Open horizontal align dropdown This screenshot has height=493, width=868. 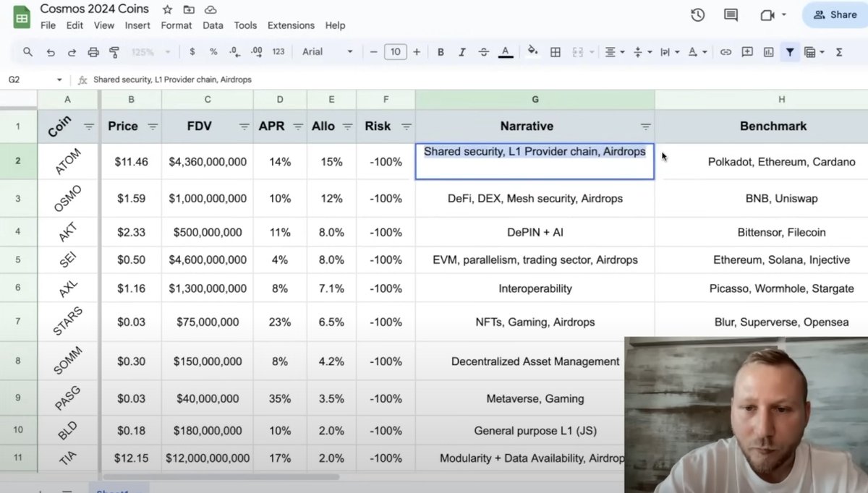pyautogui.click(x=614, y=52)
